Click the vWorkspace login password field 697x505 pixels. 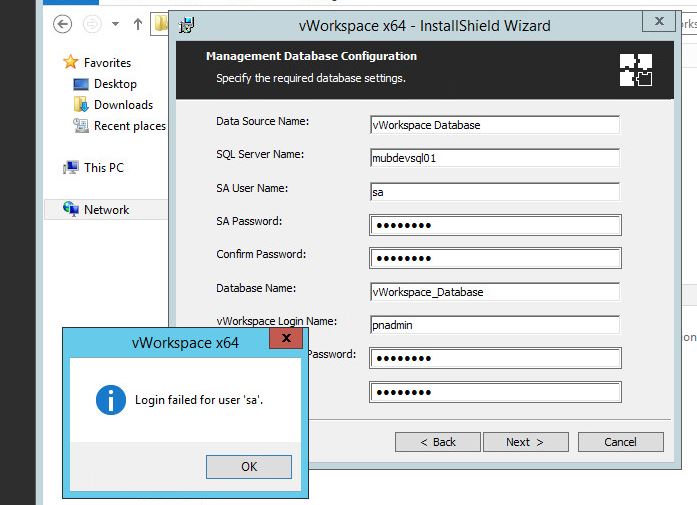tap(495, 358)
